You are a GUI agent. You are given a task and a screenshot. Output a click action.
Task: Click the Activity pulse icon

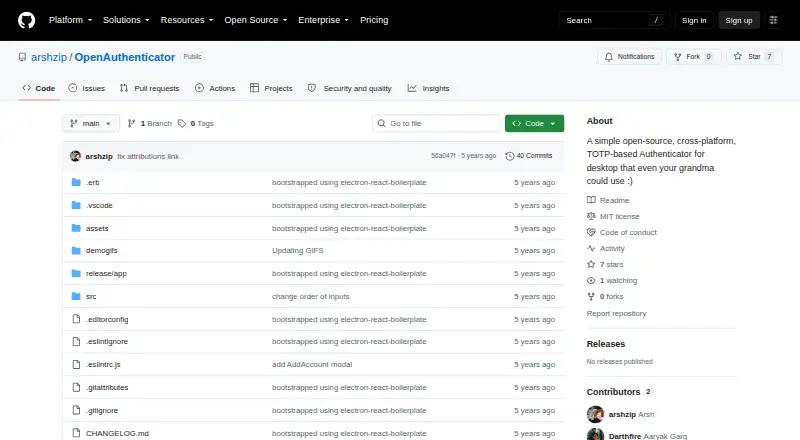tap(591, 249)
